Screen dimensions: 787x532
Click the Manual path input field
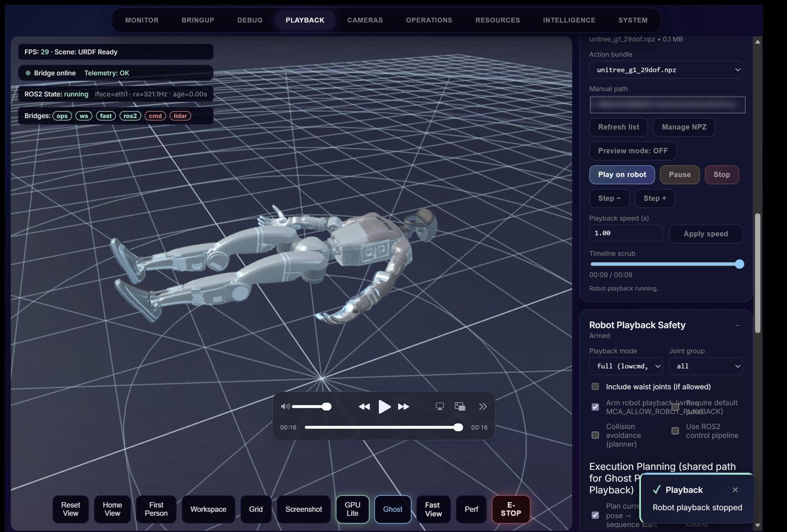[667, 104]
